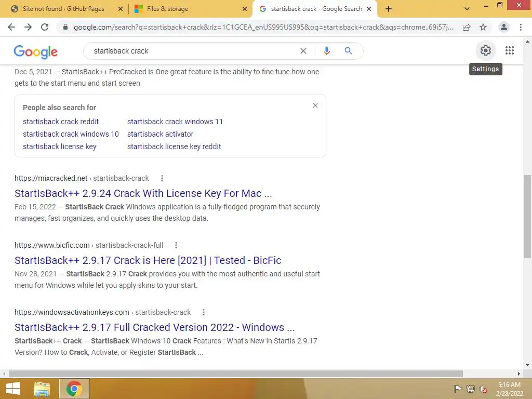Open options menu for mixcracked.net result

tap(162, 178)
